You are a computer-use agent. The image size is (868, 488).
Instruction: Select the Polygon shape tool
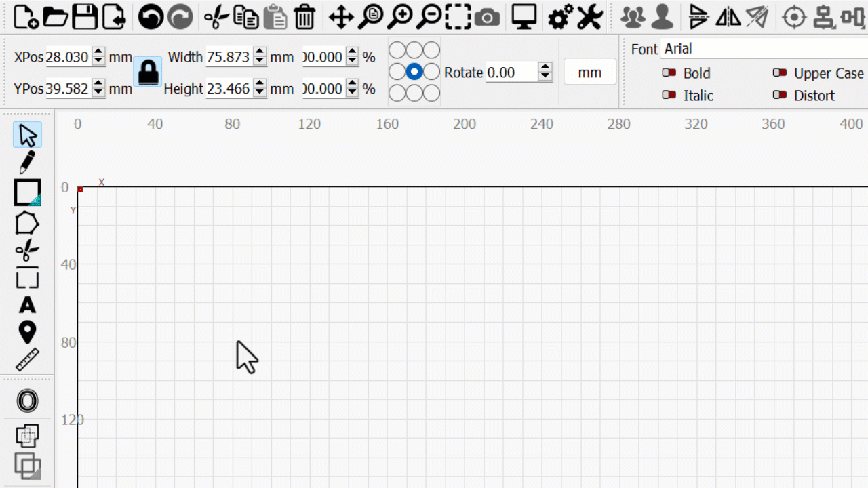[x=27, y=223]
